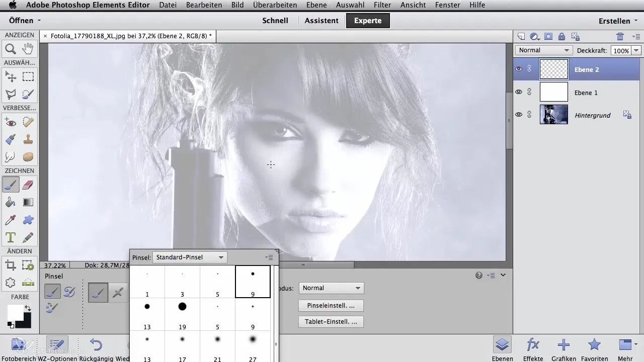The image size is (644, 362).
Task: Toggle link icon on Ebene 2
Action: pos(529,69)
